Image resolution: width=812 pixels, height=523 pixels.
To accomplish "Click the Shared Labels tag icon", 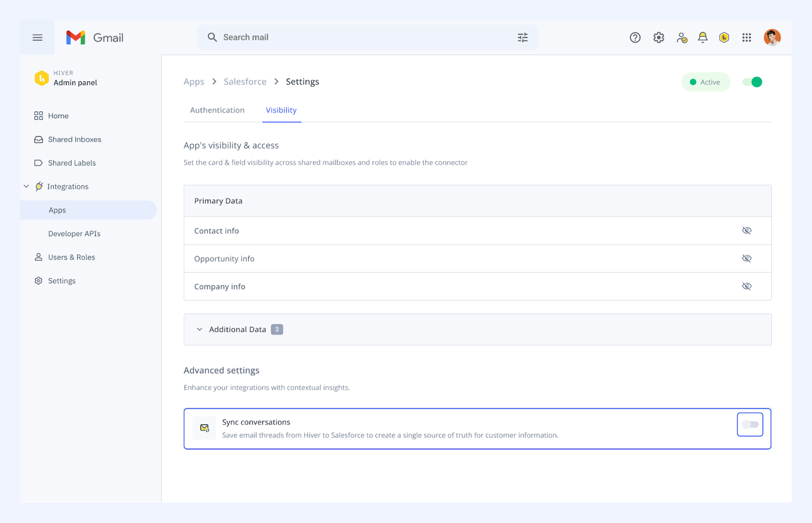I will (x=39, y=163).
